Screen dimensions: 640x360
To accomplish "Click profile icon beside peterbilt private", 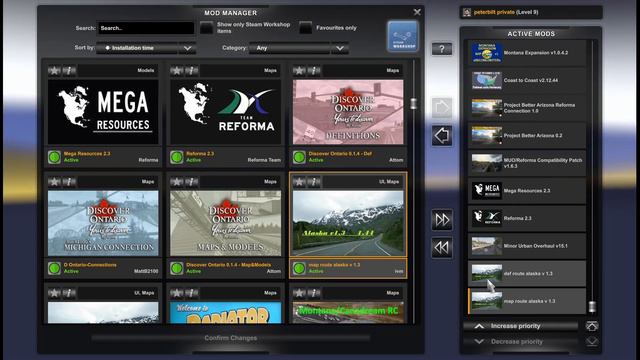I will click(x=467, y=13).
